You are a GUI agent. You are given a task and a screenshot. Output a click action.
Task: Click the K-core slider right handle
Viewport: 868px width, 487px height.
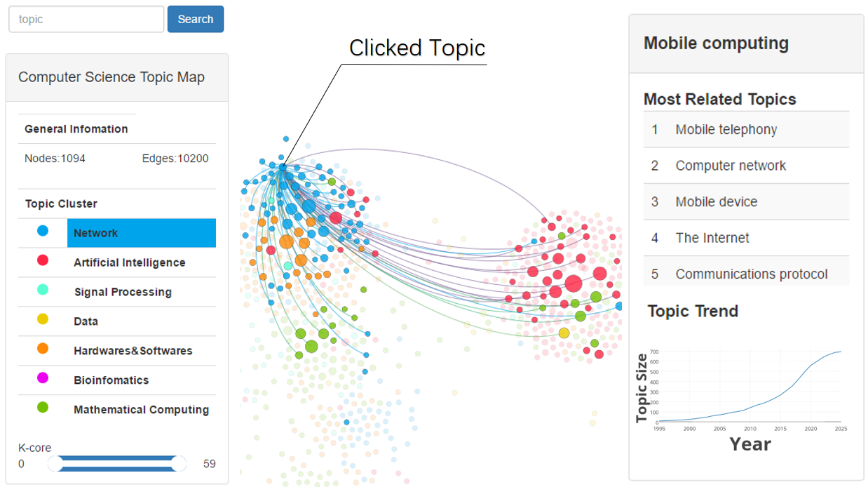click(x=179, y=463)
